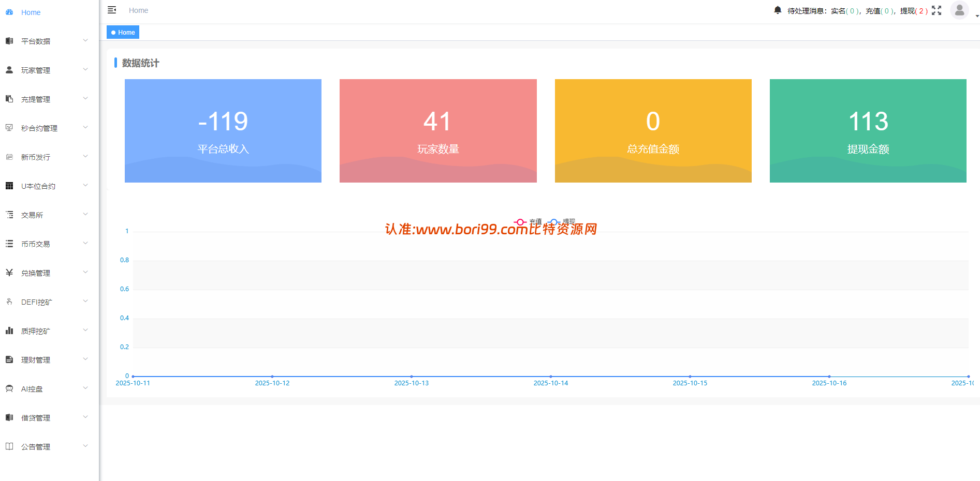Expand the 平台数据 menu chevron
Viewport: 980px width, 481px height.
(x=85, y=40)
